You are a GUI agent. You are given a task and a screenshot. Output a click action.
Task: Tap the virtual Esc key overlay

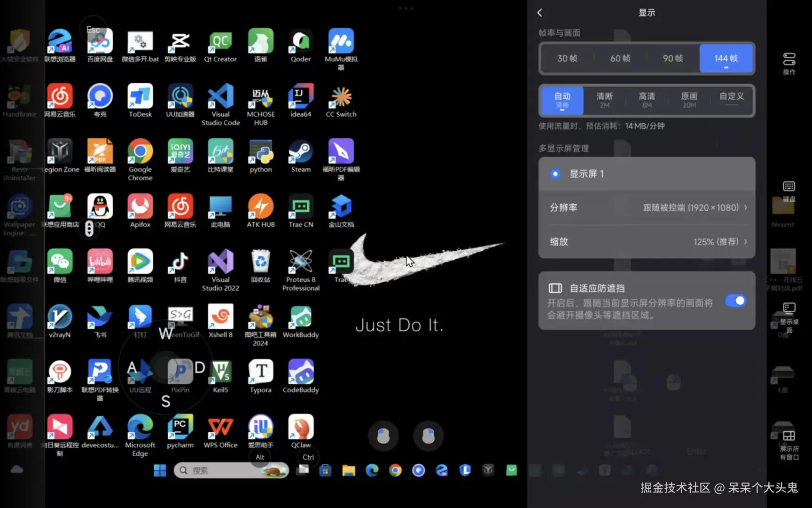(93, 30)
